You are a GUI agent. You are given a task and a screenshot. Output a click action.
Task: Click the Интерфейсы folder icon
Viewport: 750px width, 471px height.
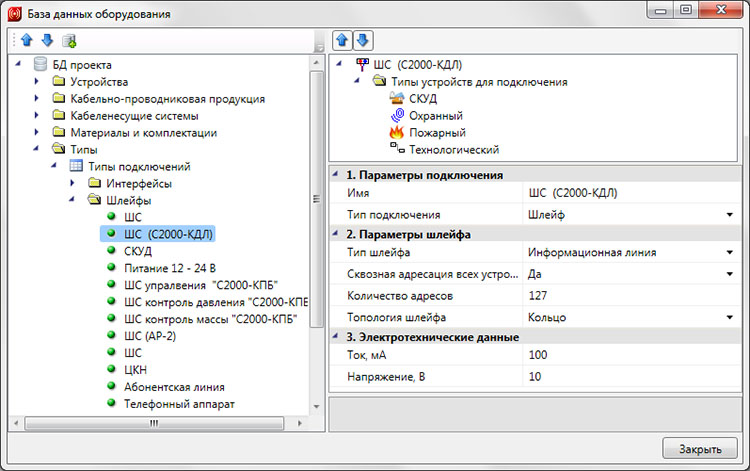click(x=95, y=183)
